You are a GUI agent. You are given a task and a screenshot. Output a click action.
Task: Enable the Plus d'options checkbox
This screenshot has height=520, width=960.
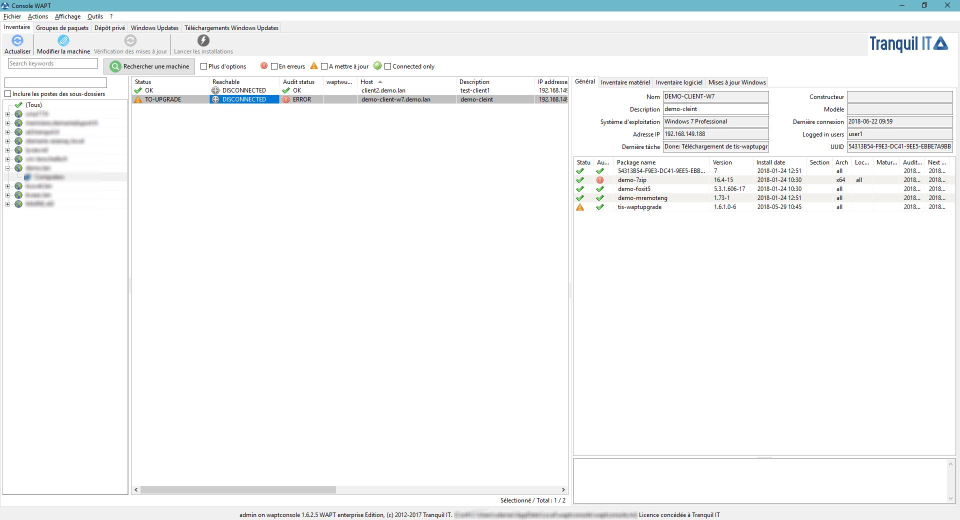(203, 66)
